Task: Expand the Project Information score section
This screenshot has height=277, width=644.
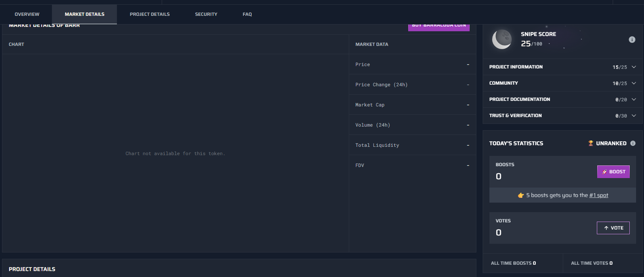Action: tap(563, 67)
